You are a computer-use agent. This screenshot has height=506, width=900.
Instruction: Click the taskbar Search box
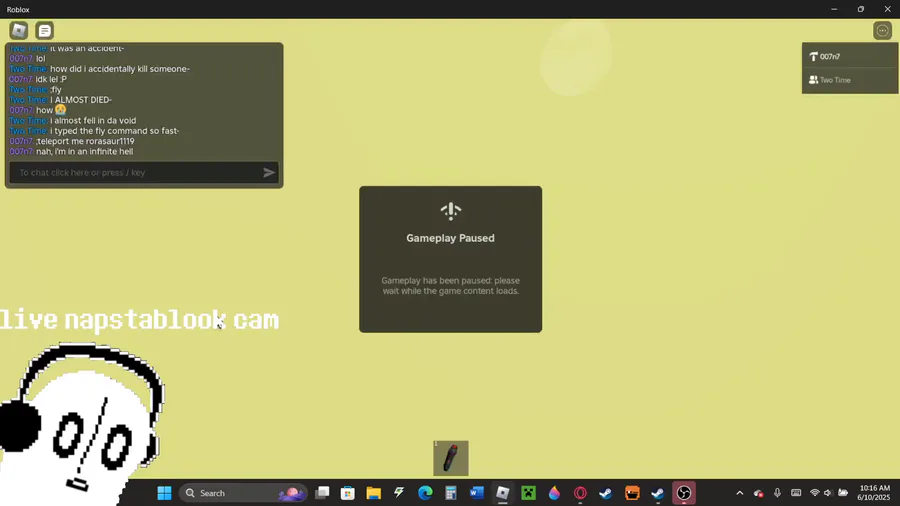click(244, 493)
